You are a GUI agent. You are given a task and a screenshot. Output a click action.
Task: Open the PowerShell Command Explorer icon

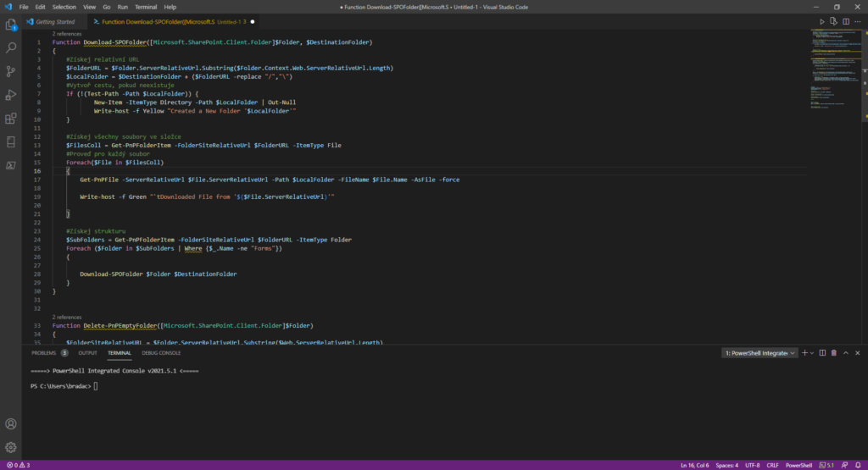(10, 165)
